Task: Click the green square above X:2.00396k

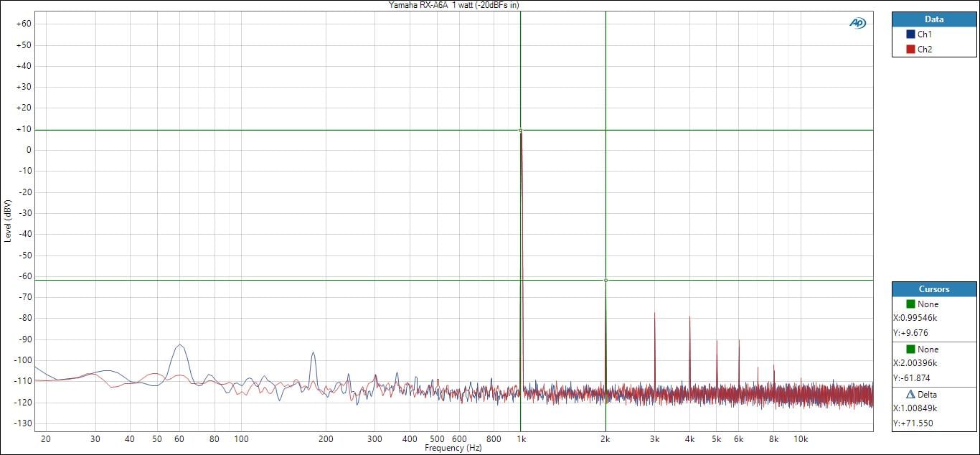Action: click(910, 350)
